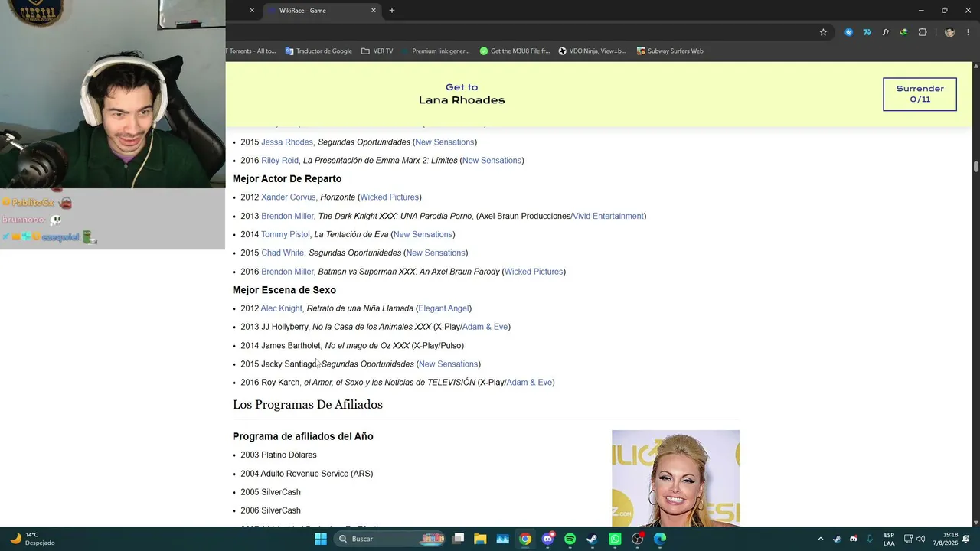Open the notifications bell icon

point(966,539)
